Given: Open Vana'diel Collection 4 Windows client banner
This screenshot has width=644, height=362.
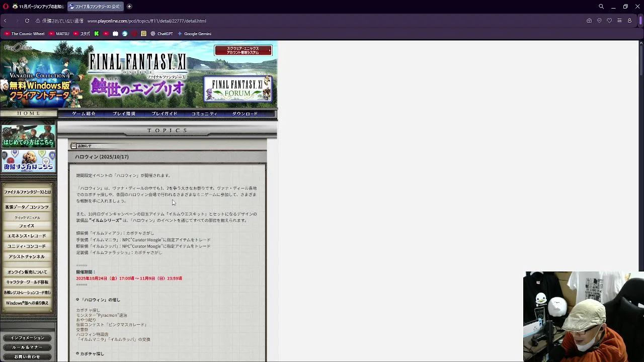Looking at the screenshot, I should (40, 82).
